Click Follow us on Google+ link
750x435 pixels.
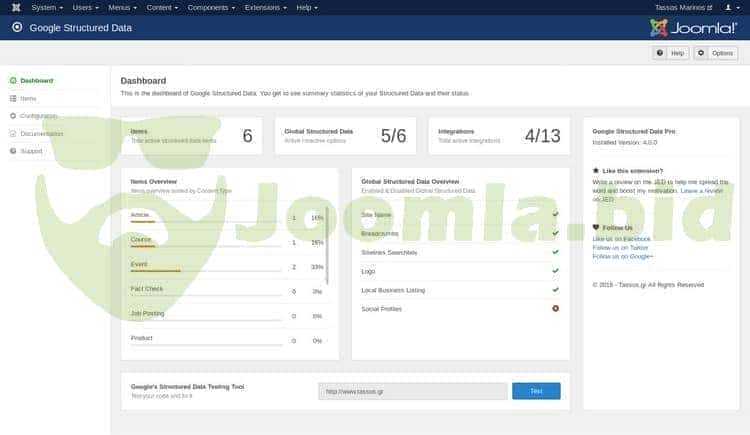click(x=622, y=257)
